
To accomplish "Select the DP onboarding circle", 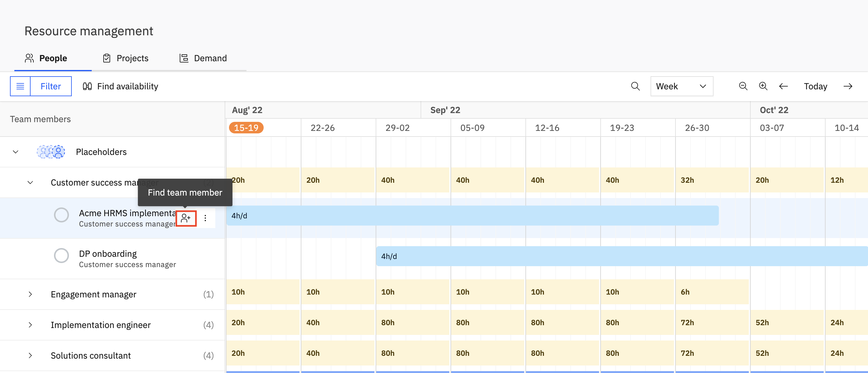I will [61, 256].
